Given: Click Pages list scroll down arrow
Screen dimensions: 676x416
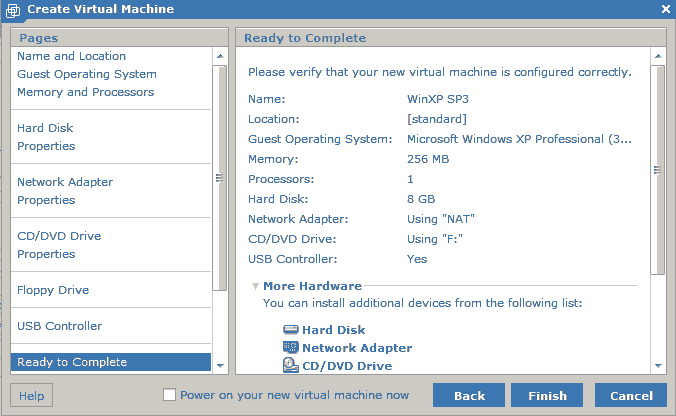Looking at the screenshot, I should click(x=220, y=366).
